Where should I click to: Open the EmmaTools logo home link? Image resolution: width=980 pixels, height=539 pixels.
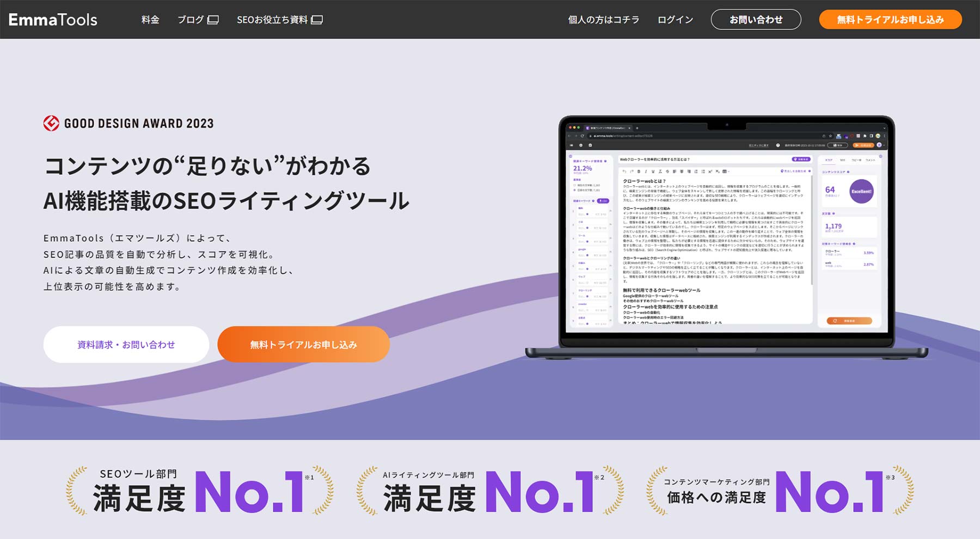pyautogui.click(x=53, y=20)
